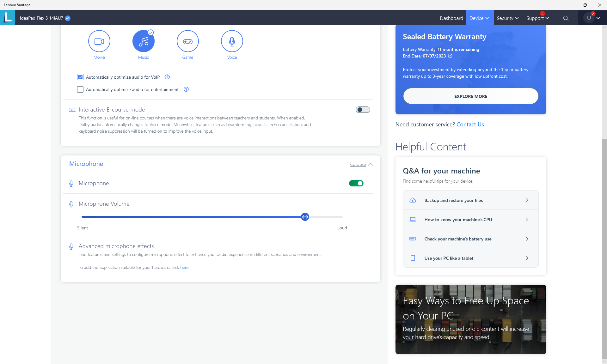This screenshot has height=364, width=607.
Task: Click the Silent label under the slider
Action: click(x=83, y=228)
